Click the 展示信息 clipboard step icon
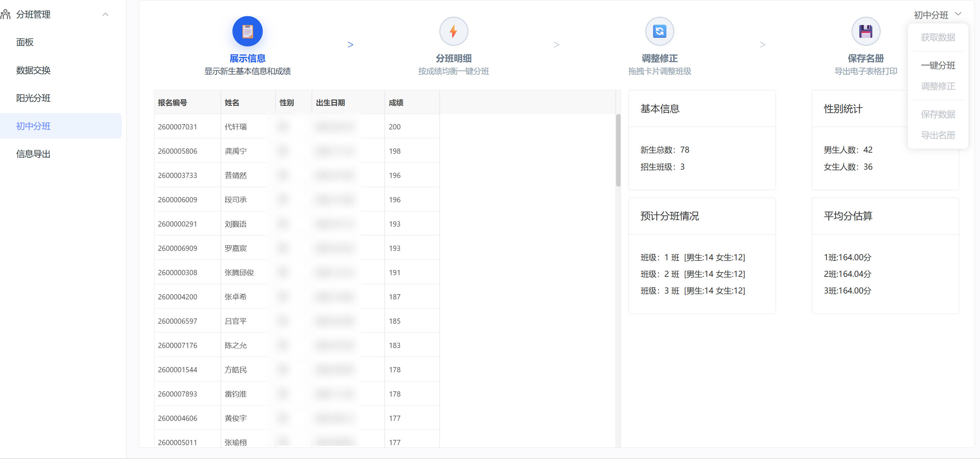 click(247, 31)
